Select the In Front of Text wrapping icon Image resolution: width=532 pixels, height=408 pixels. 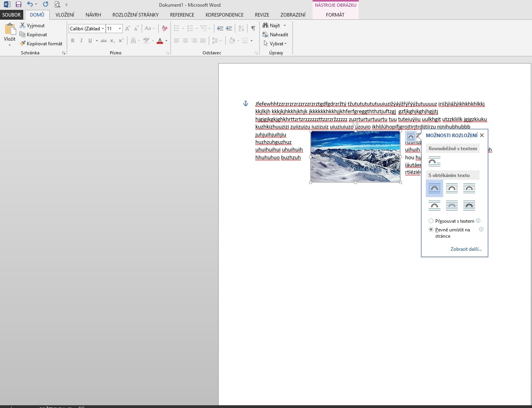(x=469, y=205)
